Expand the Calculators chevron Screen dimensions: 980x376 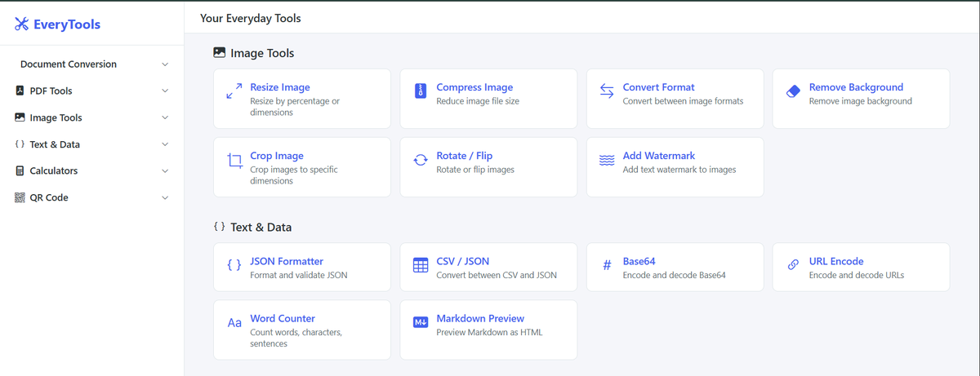165,171
